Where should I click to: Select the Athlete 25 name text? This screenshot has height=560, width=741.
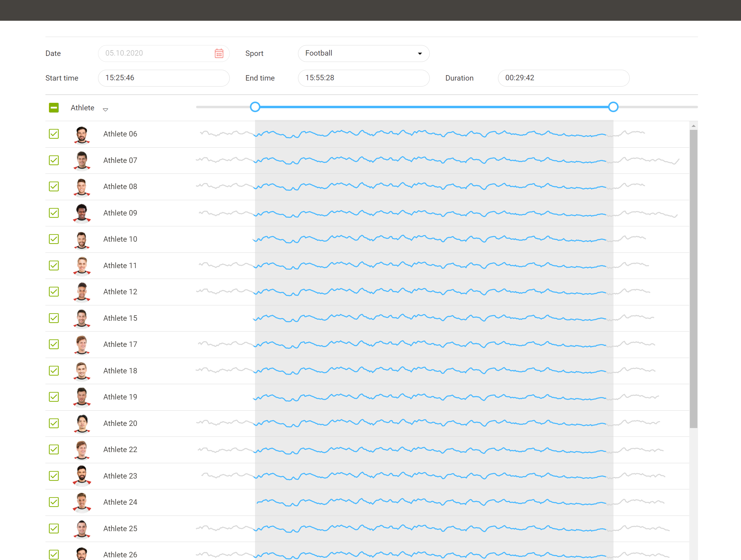pyautogui.click(x=120, y=528)
